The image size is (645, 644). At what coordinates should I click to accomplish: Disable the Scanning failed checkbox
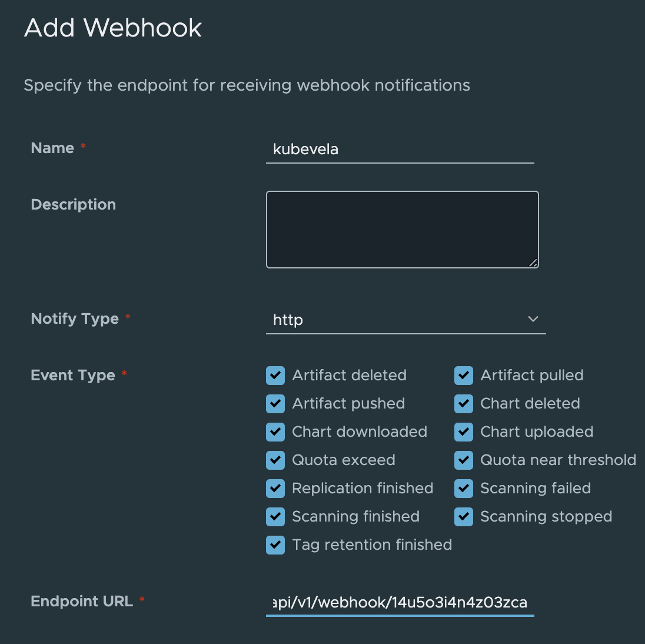(464, 489)
